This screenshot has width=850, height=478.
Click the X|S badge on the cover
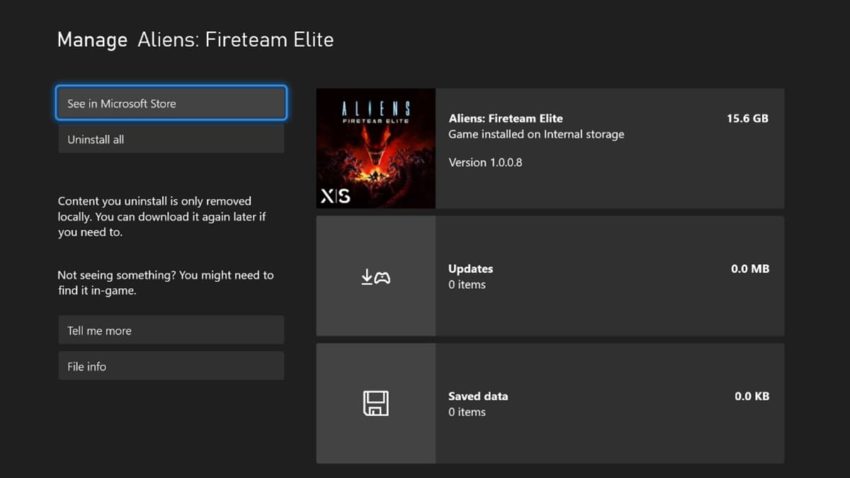point(335,196)
